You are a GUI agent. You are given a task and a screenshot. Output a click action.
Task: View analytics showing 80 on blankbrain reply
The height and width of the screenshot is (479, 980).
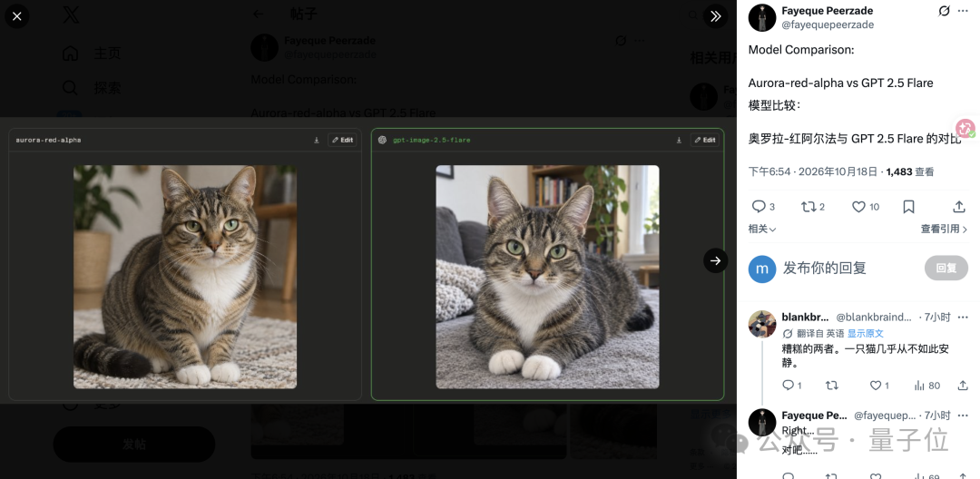(926, 386)
